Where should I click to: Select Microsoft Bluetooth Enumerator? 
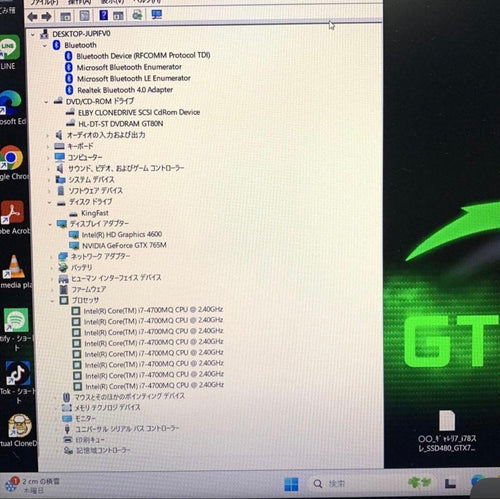coord(129,67)
